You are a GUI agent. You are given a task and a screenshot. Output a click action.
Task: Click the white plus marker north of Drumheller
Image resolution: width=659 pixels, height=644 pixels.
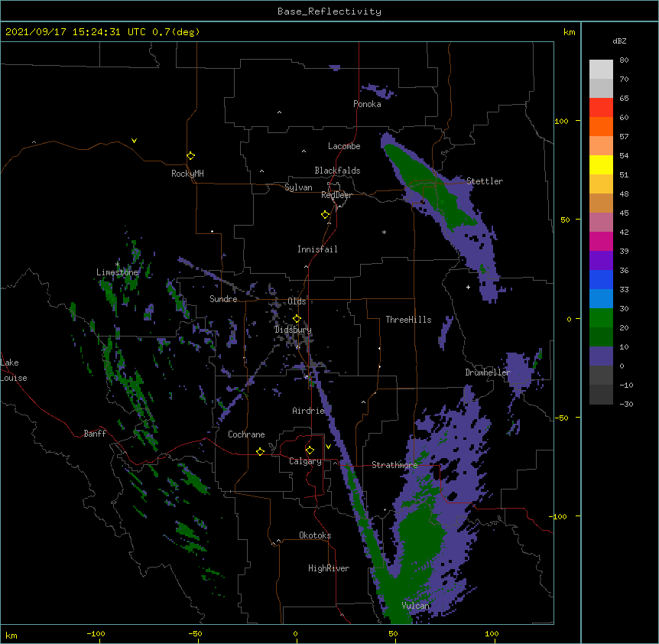pyautogui.click(x=468, y=287)
